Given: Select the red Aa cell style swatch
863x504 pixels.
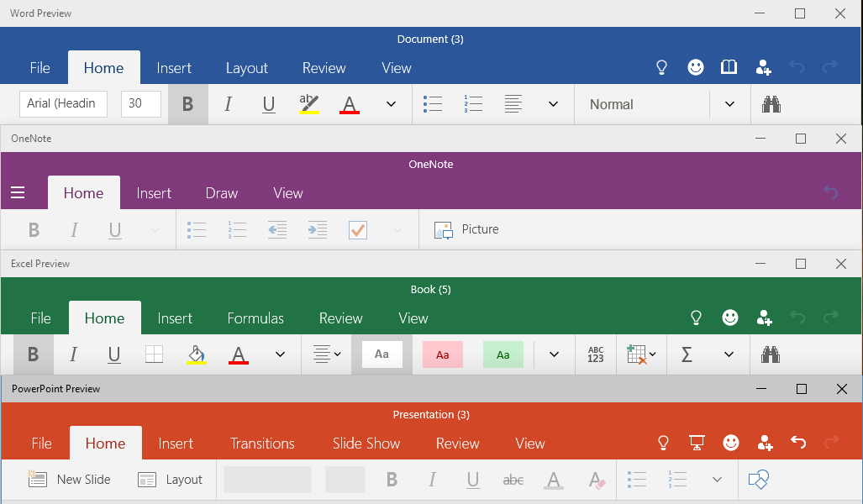Looking at the screenshot, I should [x=443, y=354].
